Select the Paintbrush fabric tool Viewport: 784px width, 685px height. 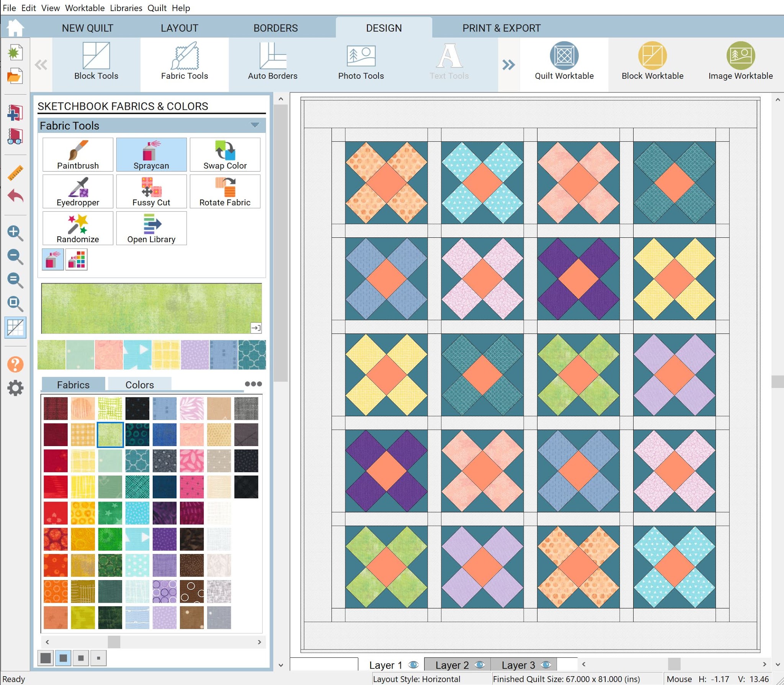point(78,154)
